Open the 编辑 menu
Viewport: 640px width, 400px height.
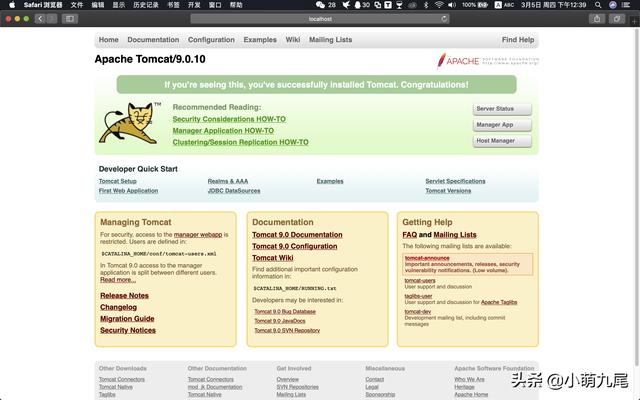pyautogui.click(x=98, y=5)
